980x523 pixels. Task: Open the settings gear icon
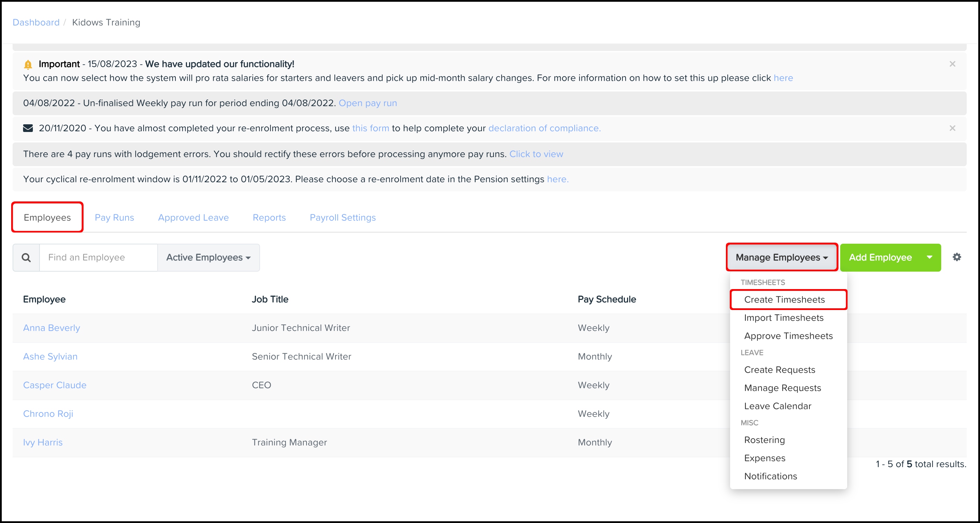coord(957,257)
